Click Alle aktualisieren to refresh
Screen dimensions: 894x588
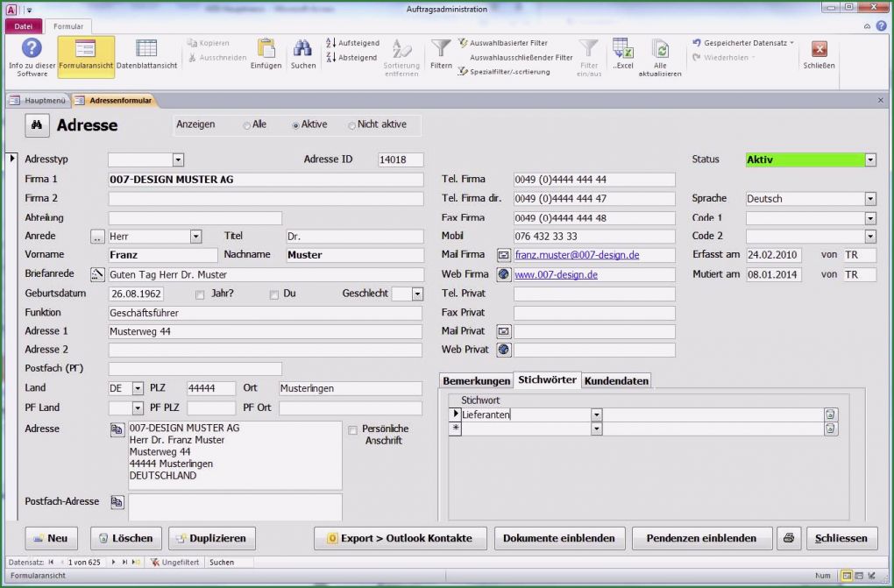(x=660, y=55)
